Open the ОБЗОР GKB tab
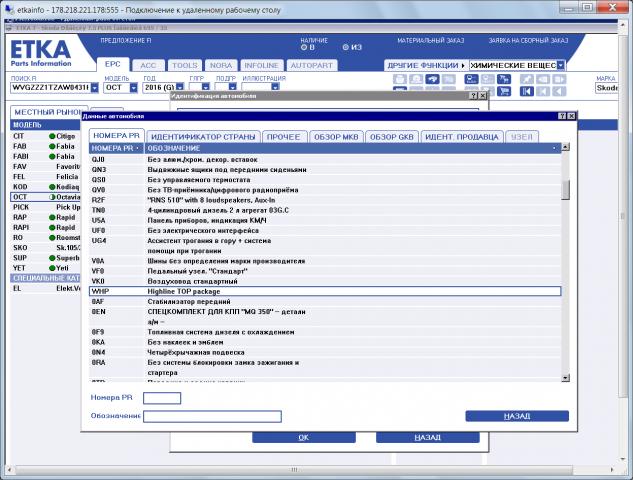The height and width of the screenshot is (480, 633). click(x=392, y=137)
